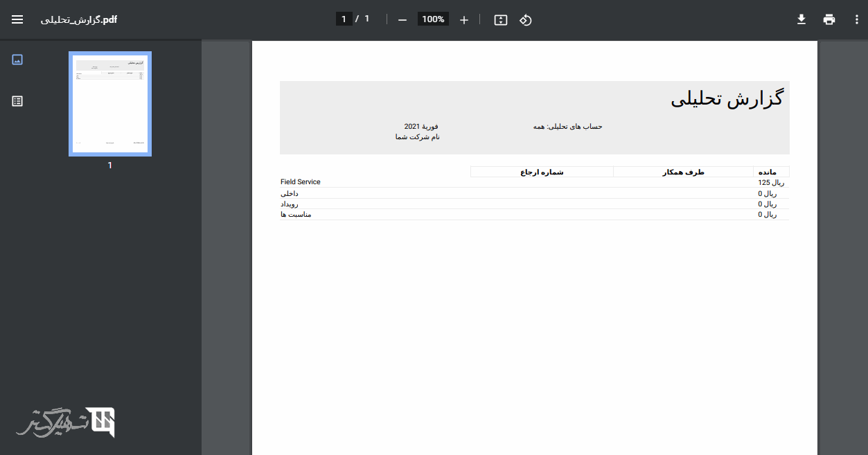Download the PDF file
868x455 pixels.
coord(801,19)
